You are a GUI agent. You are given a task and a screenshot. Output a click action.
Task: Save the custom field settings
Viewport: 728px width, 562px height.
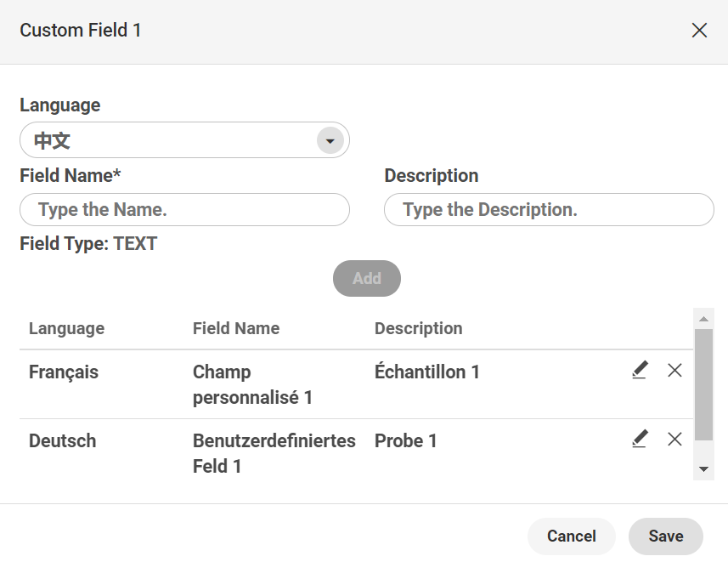tap(666, 536)
